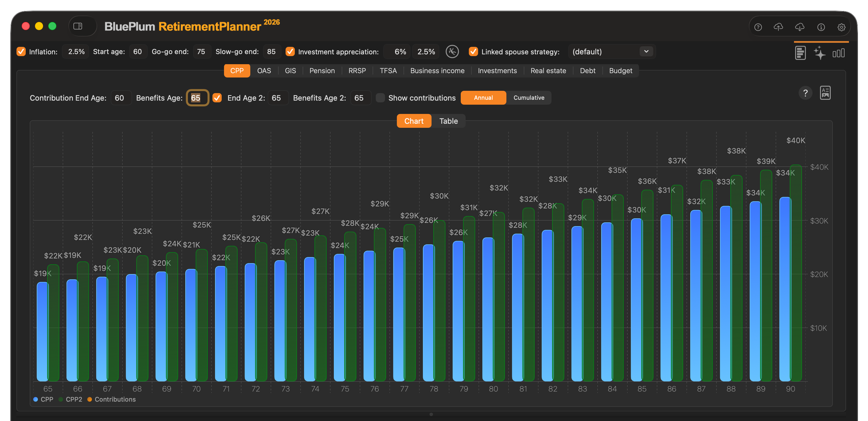Open the Business income tab
This screenshot has height=421, width=868.
click(437, 71)
